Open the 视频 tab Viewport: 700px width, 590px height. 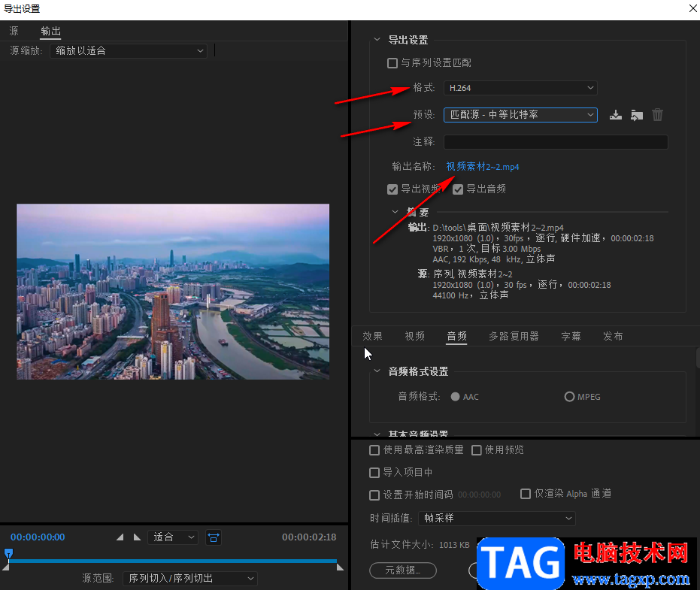pyautogui.click(x=415, y=336)
